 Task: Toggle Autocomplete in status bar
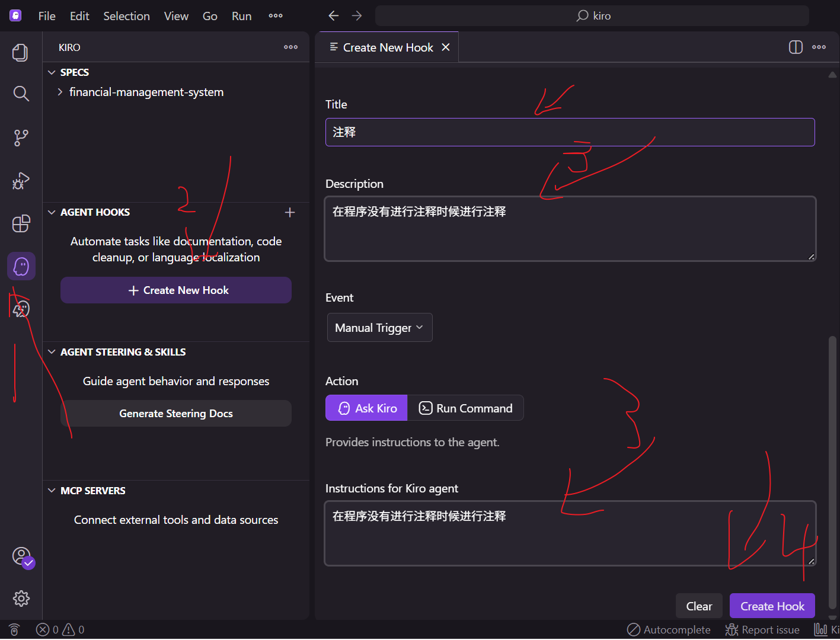(x=669, y=630)
